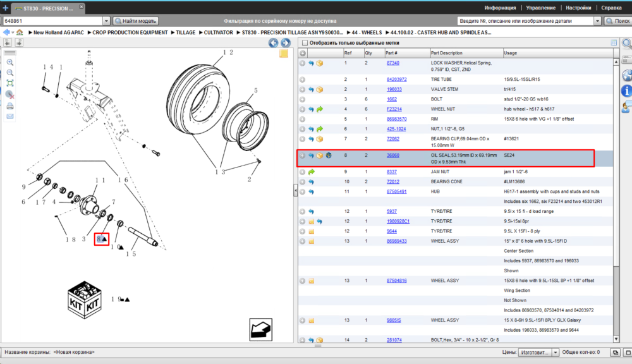Open part number link 36060
632x364 pixels.
point(393,155)
